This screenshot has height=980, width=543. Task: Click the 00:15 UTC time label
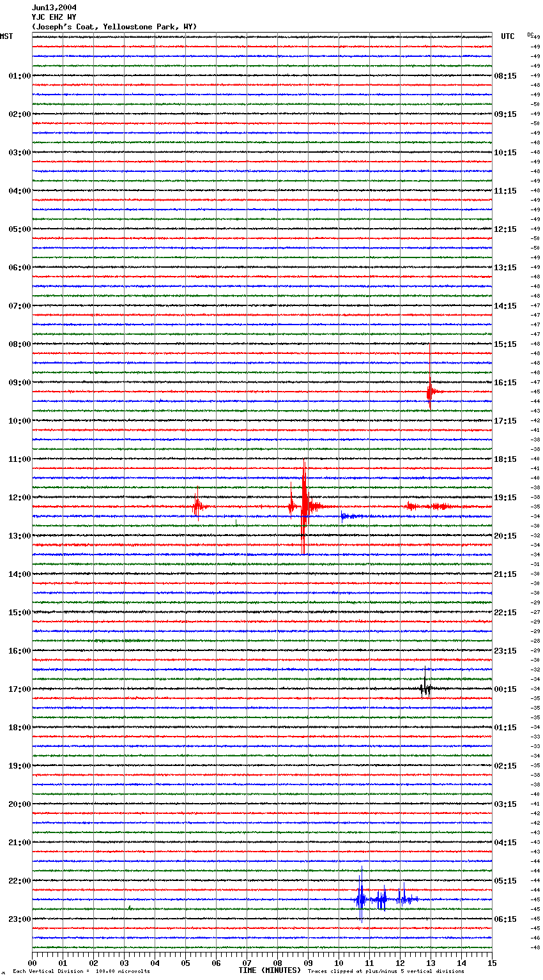click(x=505, y=689)
